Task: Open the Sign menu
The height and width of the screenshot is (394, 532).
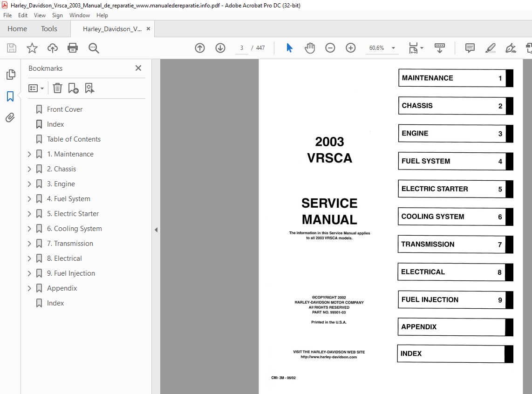Action: [x=57, y=15]
